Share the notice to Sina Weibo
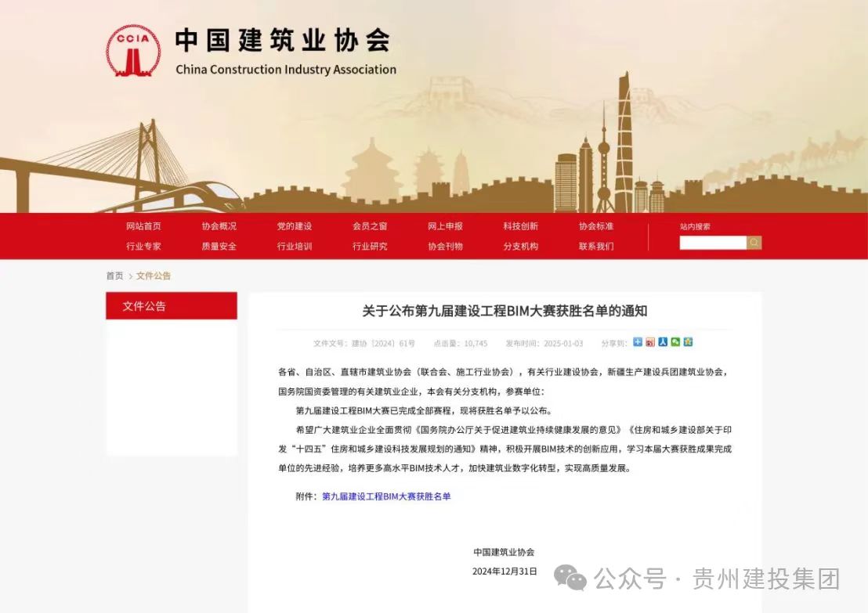The height and width of the screenshot is (613, 868). pos(650,342)
